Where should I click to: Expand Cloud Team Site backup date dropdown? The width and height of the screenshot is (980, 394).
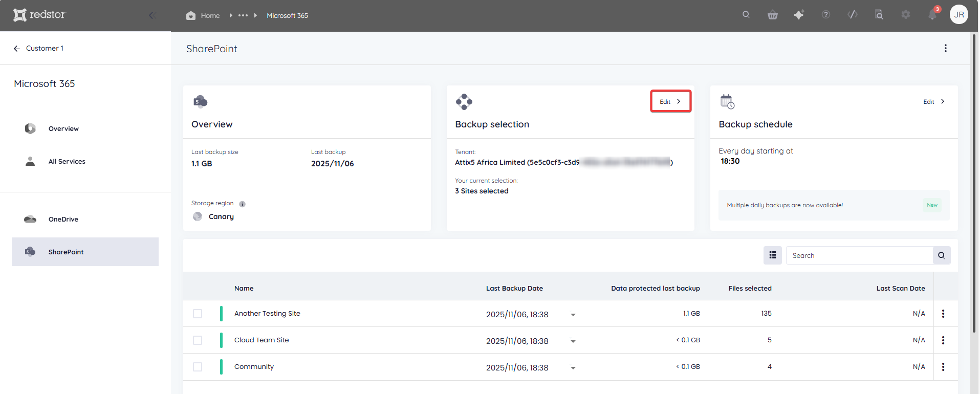click(573, 341)
